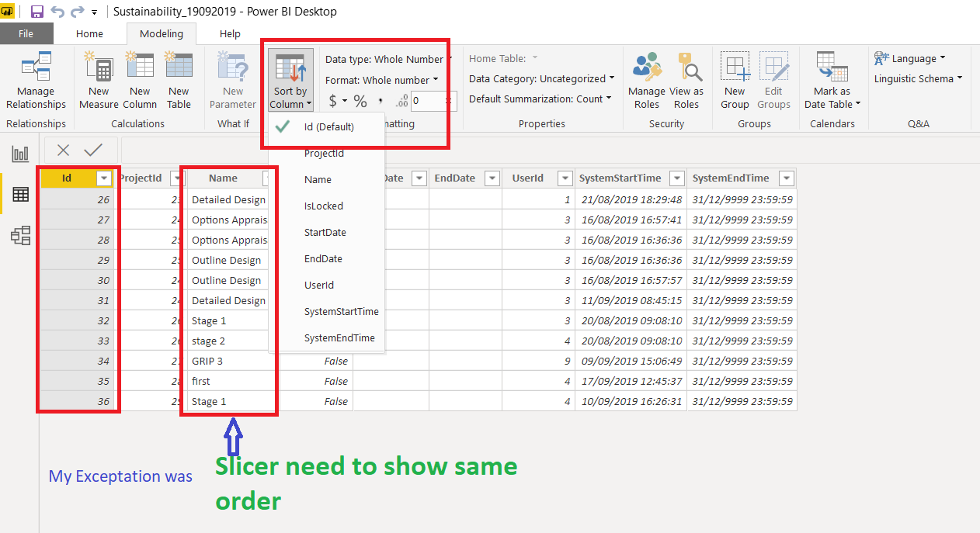Open the Format Whole number dropdown
This screenshot has height=533, width=980.
click(x=381, y=80)
